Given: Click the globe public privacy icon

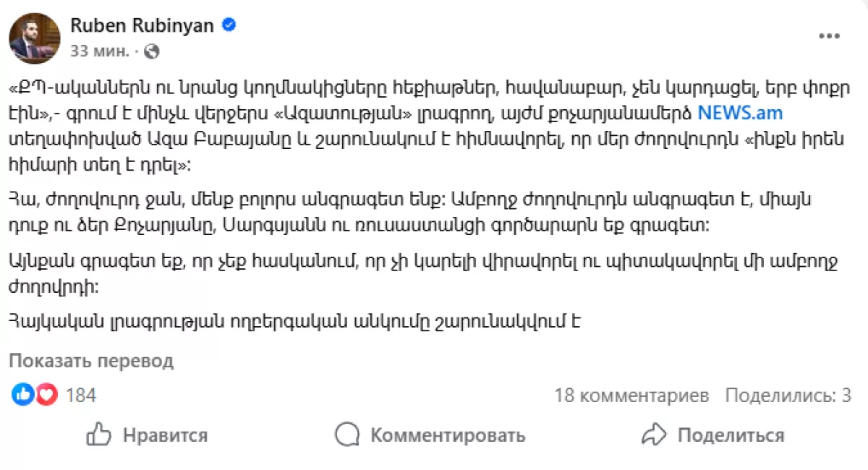Looking at the screenshot, I should [152, 51].
